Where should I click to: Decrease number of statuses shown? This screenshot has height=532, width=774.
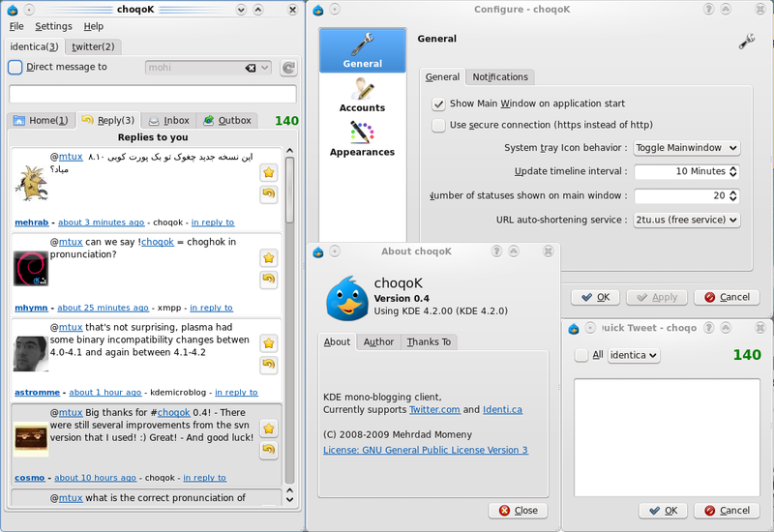[x=733, y=199]
